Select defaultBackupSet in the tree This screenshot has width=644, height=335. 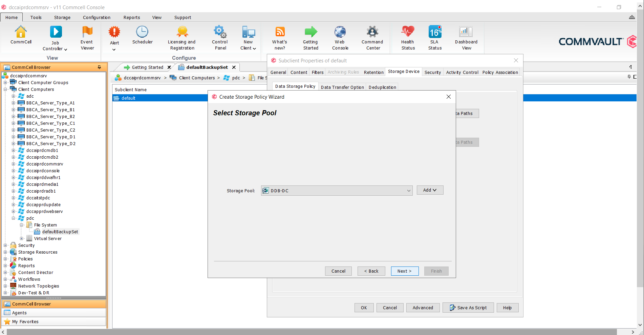click(60, 232)
